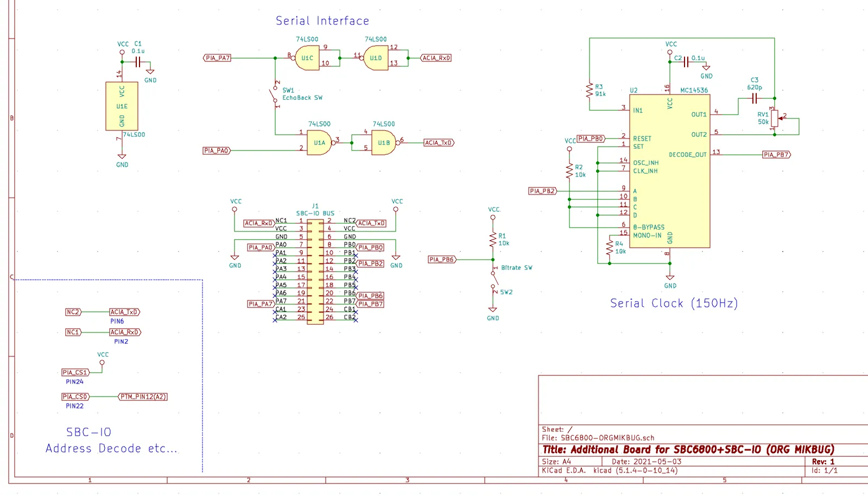Image resolution: width=868 pixels, height=496 pixels.
Task: Click the U1E power unit block
Action: pyautogui.click(x=122, y=106)
